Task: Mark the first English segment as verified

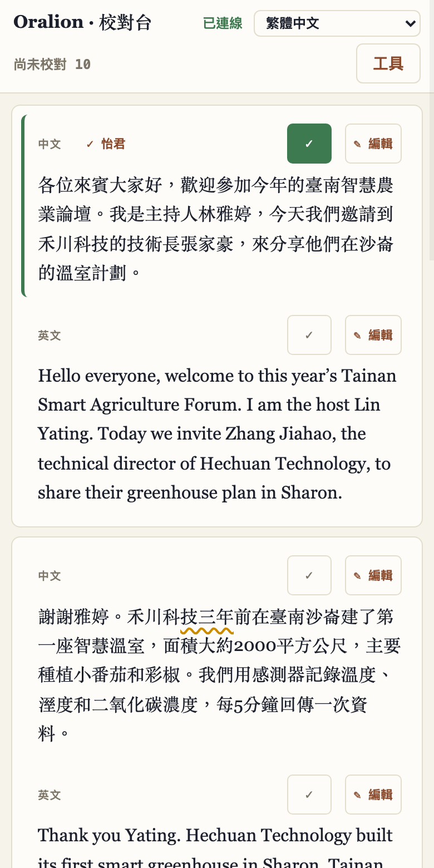Action: click(x=309, y=335)
